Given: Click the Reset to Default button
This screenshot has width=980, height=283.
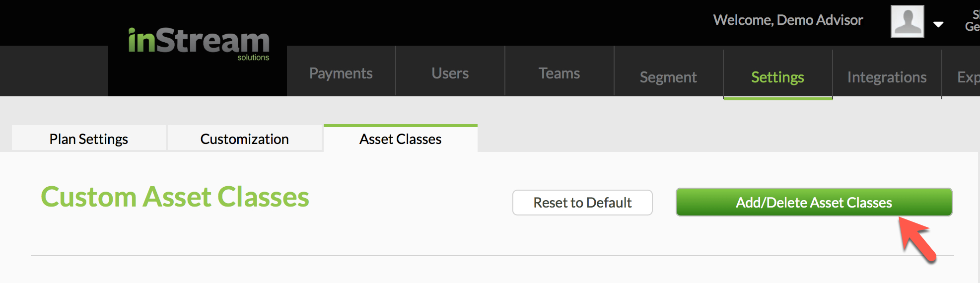Looking at the screenshot, I should (582, 203).
